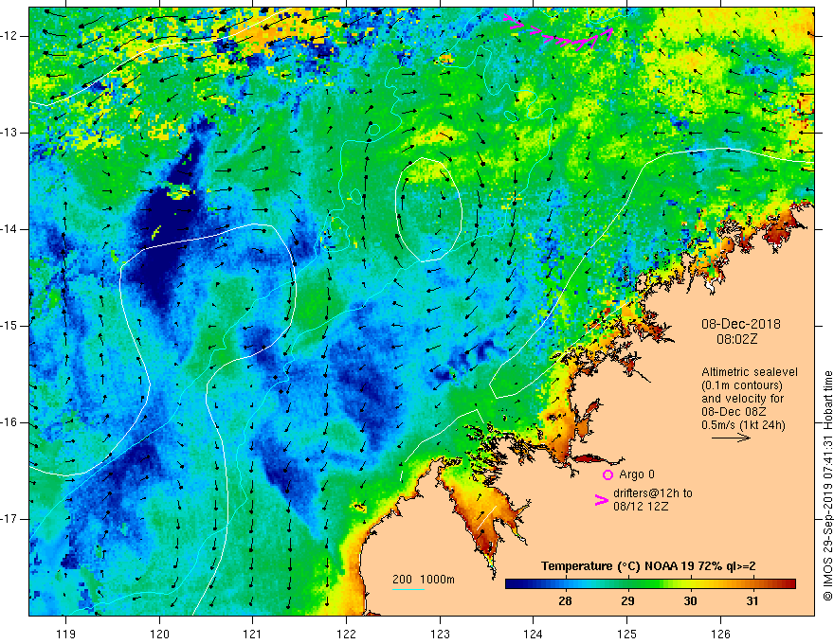
Task: Click the latitude axis label -17
Action: tap(10, 519)
